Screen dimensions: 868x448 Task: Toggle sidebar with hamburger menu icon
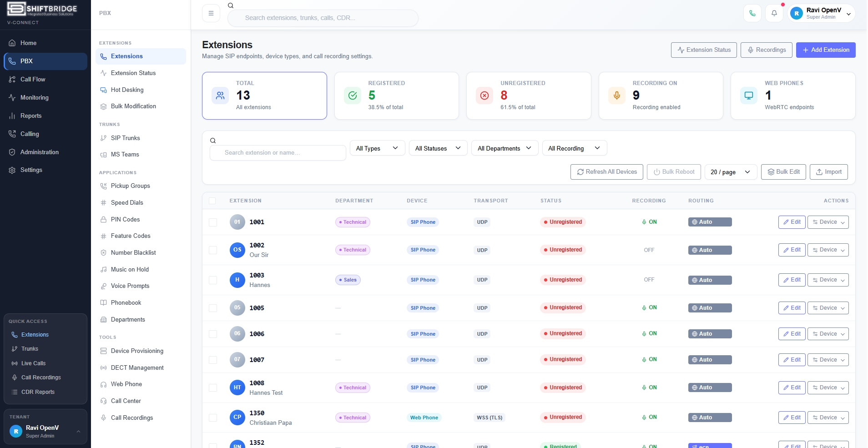tap(211, 13)
